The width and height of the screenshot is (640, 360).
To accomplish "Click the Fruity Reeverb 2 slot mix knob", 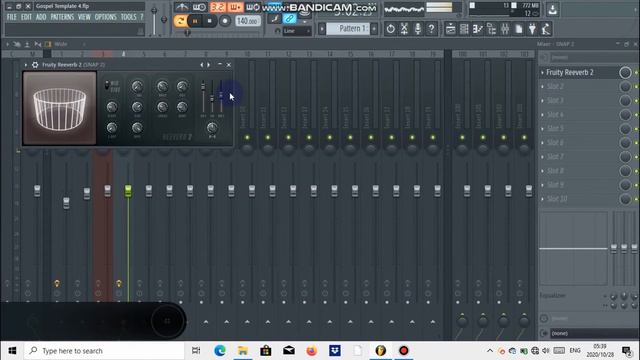I will 625,73.
